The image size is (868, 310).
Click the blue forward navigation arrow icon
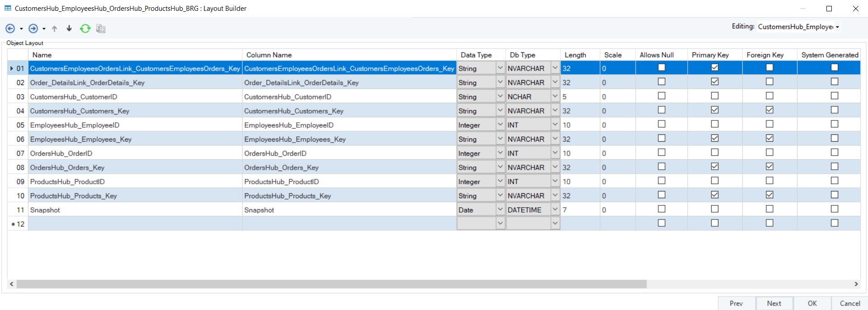tap(33, 29)
